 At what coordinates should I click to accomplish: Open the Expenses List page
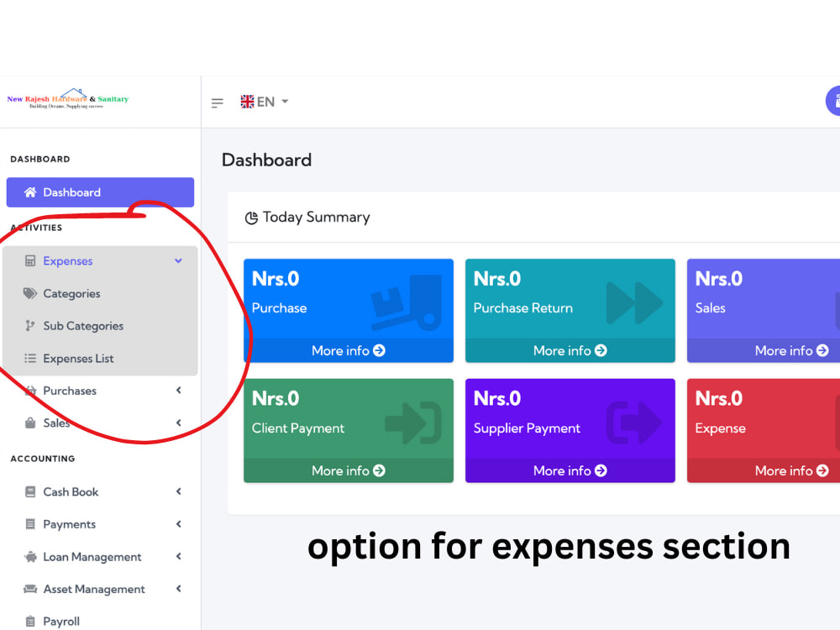coord(100,359)
